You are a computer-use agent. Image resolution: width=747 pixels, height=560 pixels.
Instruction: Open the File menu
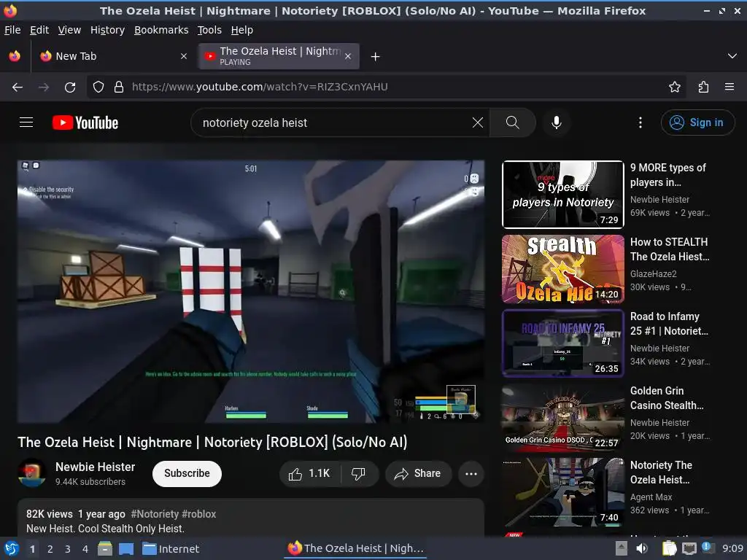pos(12,30)
